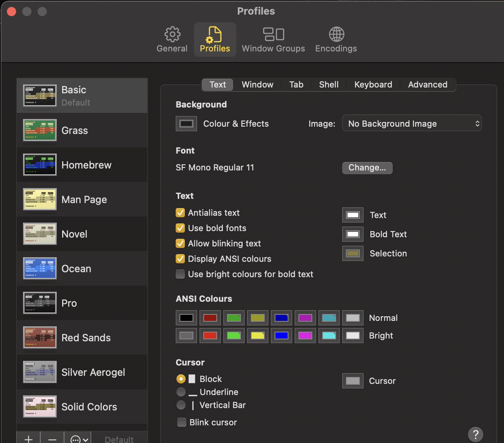504x443 pixels.
Task: Remove a profile using the minus icon
Action: (x=52, y=438)
